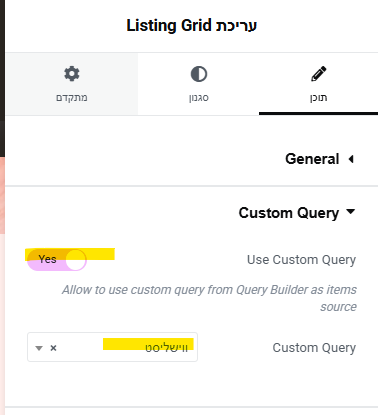
Task: Toggle the Use Custom Query switch off
Action: pos(57,260)
